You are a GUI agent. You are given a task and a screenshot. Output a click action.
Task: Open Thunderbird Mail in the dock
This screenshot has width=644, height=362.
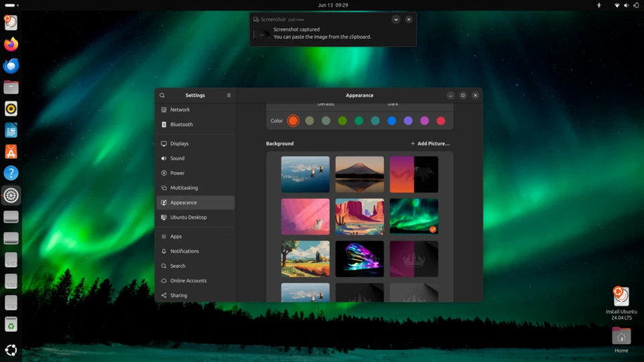11,66
